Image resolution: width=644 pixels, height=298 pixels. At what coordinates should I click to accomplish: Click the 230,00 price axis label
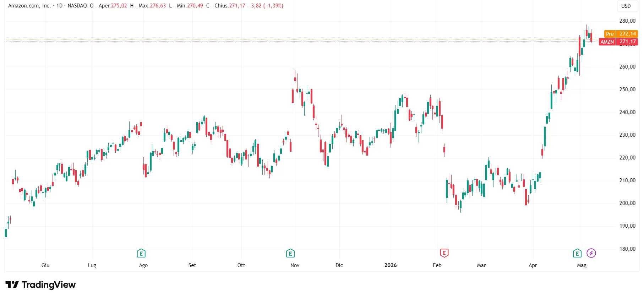[x=627, y=135]
